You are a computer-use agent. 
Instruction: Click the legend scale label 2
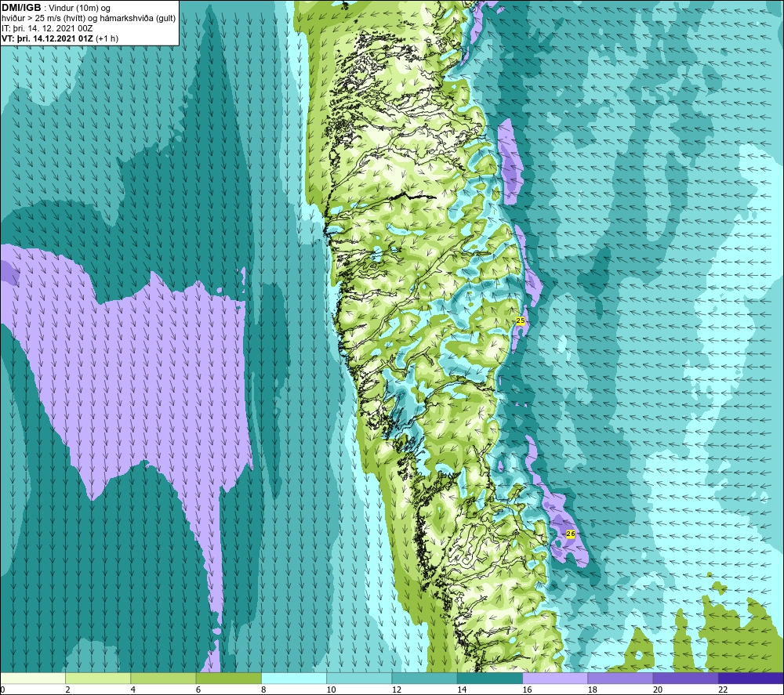(67, 690)
